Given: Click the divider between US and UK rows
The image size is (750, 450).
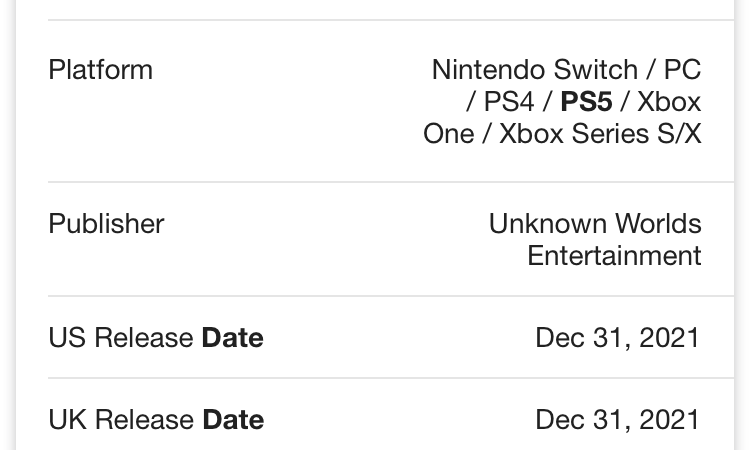Looking at the screenshot, I should coord(391,378).
